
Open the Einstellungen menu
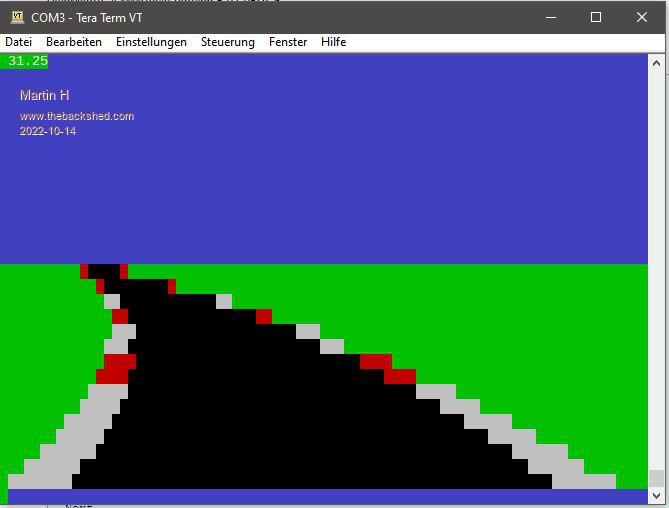[151, 42]
